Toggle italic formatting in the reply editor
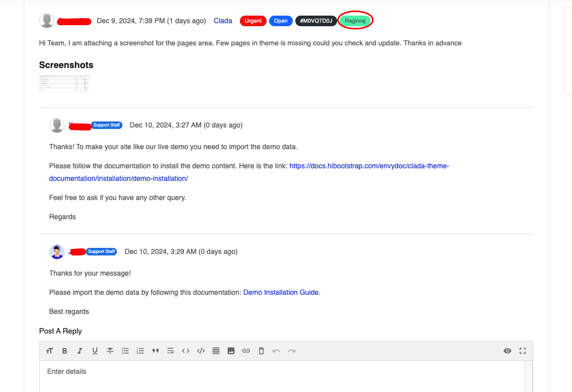 pos(80,351)
